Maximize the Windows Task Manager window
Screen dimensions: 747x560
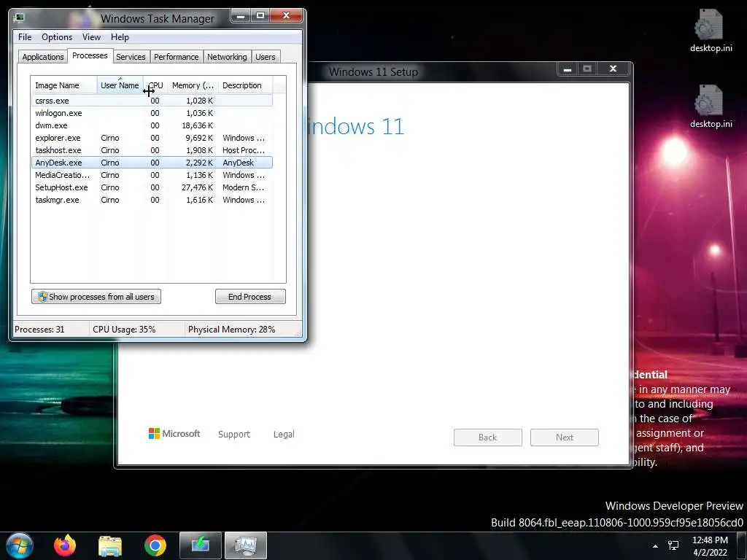point(260,16)
